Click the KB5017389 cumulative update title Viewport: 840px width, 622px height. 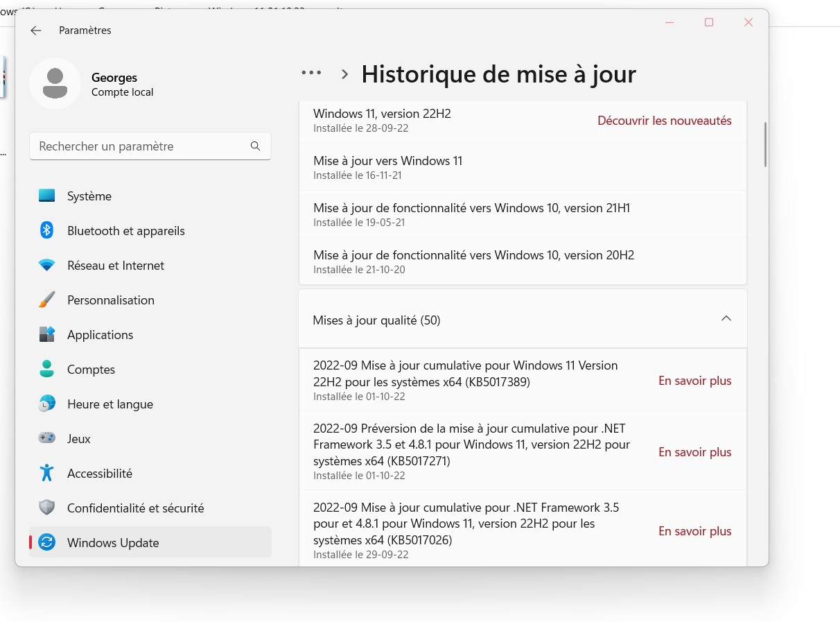tap(465, 374)
